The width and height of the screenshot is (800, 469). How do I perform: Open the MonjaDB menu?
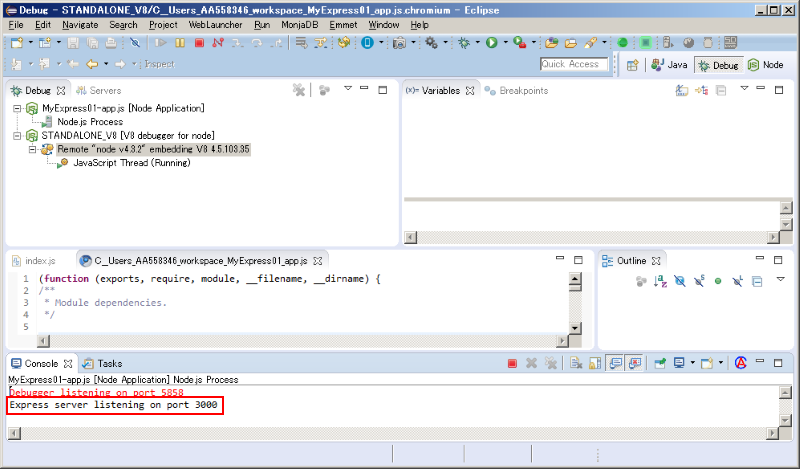coord(299,24)
